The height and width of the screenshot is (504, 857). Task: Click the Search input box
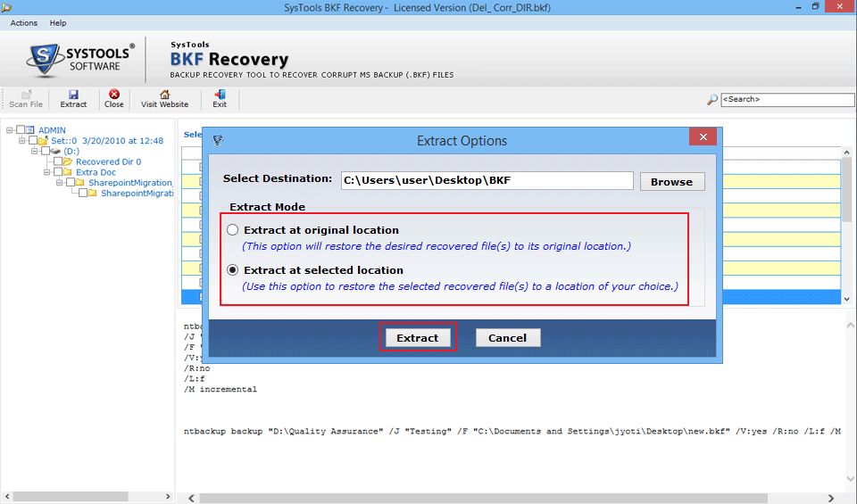coord(787,99)
